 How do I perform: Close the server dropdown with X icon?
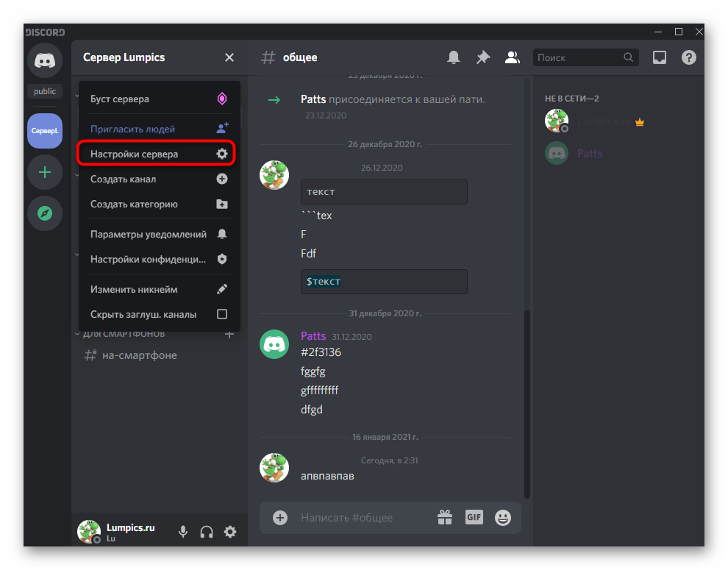[229, 57]
